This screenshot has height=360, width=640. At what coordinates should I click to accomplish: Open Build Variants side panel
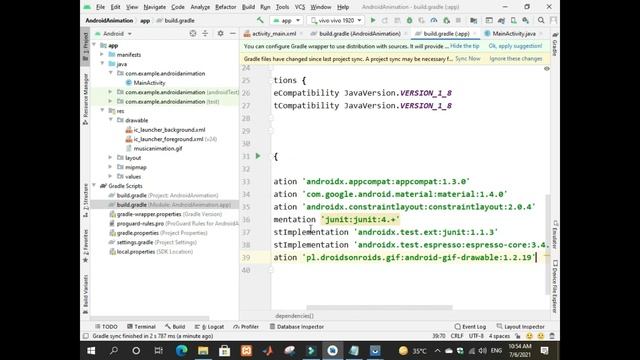pos(85,294)
